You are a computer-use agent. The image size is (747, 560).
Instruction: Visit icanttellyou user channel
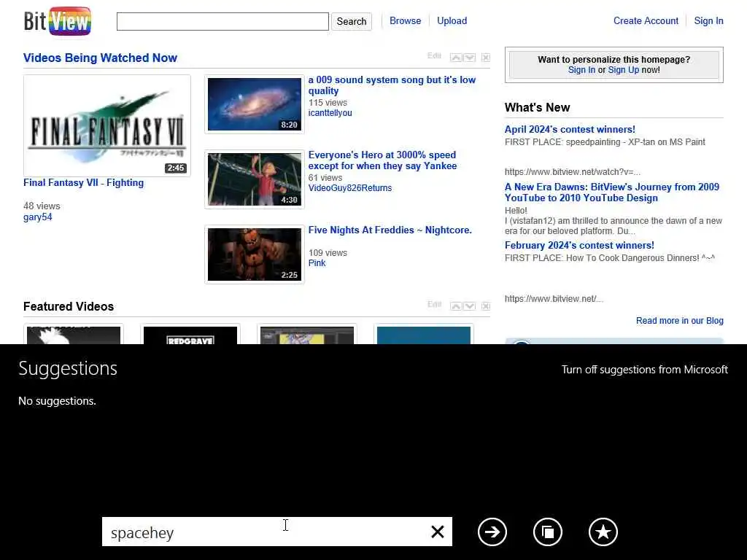(x=330, y=113)
